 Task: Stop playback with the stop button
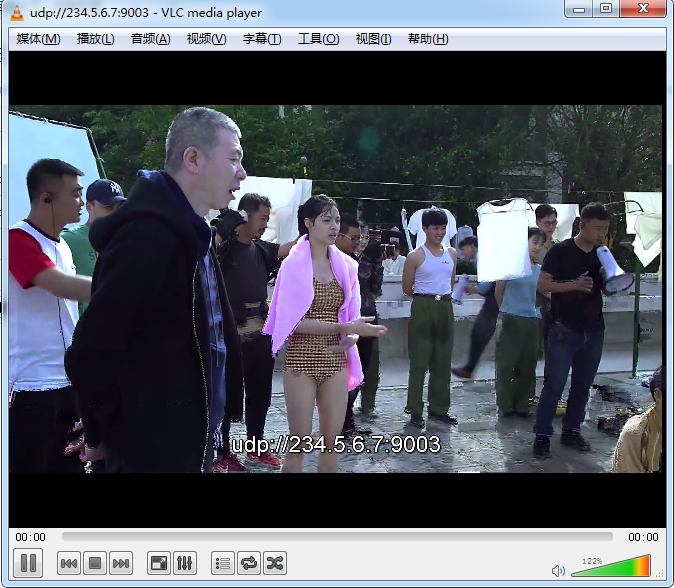coord(95,563)
